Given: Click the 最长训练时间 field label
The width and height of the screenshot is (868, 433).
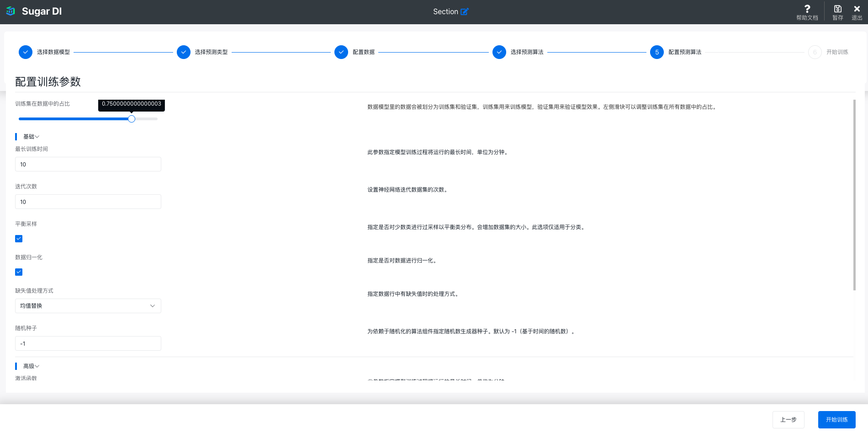Looking at the screenshot, I should click(32, 149).
